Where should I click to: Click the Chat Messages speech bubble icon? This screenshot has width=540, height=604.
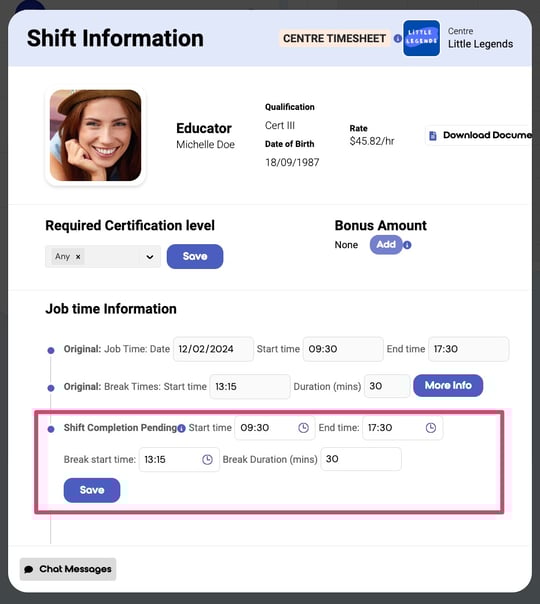[29, 569]
